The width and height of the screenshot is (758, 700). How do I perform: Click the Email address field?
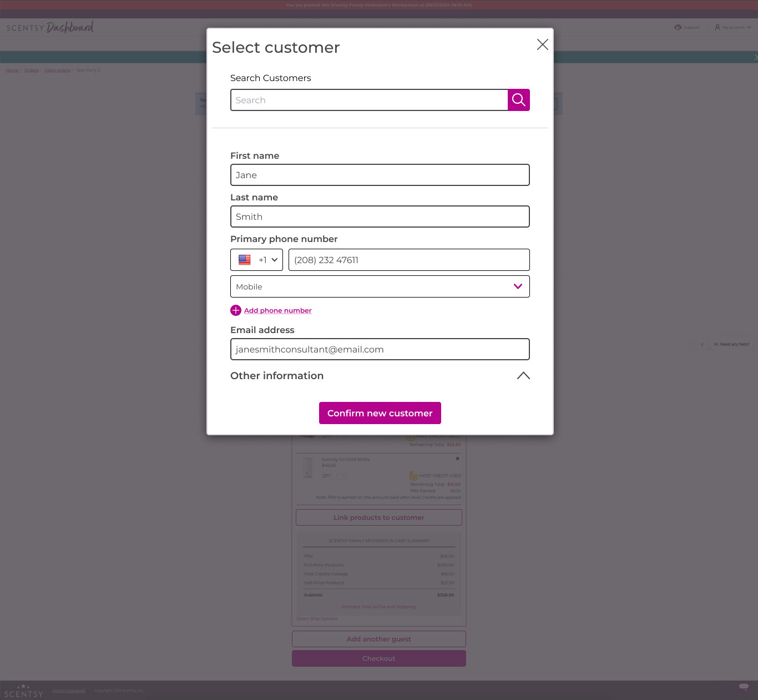pyautogui.click(x=380, y=349)
